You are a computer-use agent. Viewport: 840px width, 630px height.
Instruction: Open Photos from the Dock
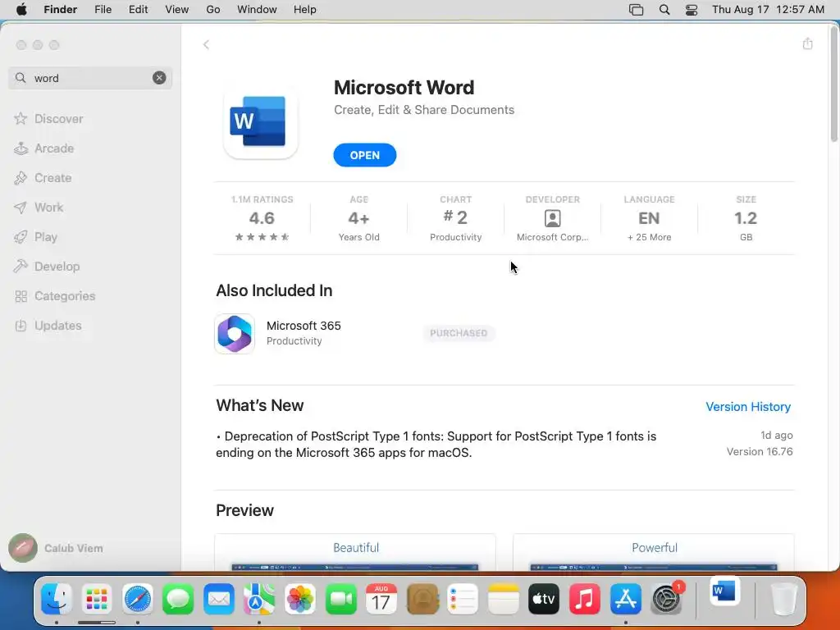tap(300, 599)
